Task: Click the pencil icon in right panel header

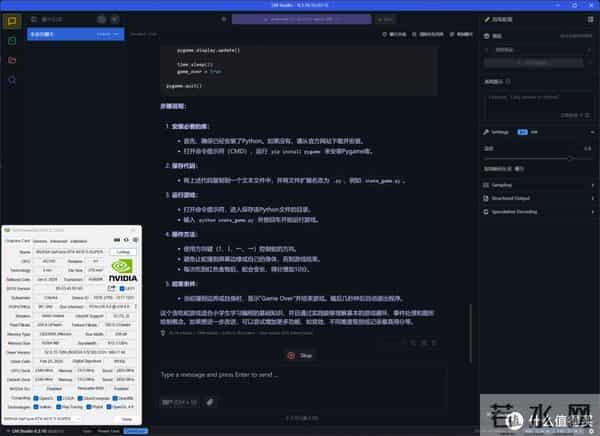Action: point(487,20)
